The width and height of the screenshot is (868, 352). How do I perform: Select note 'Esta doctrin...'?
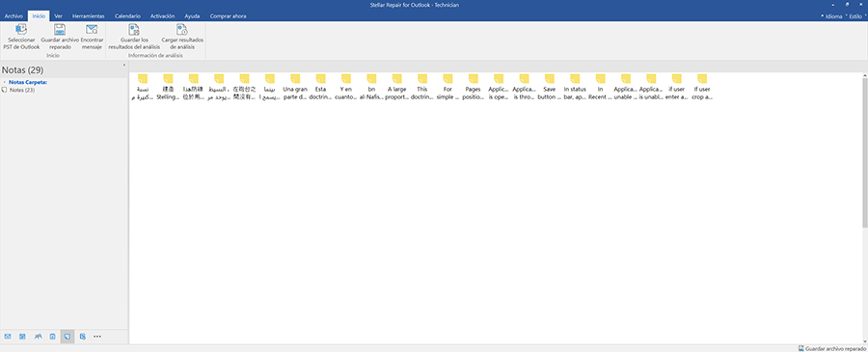coord(320,87)
